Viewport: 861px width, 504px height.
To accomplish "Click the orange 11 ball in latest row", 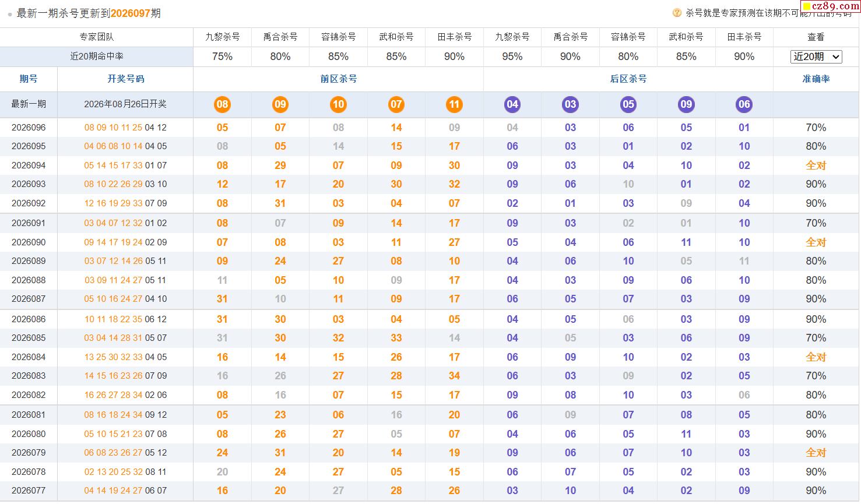I will point(454,104).
